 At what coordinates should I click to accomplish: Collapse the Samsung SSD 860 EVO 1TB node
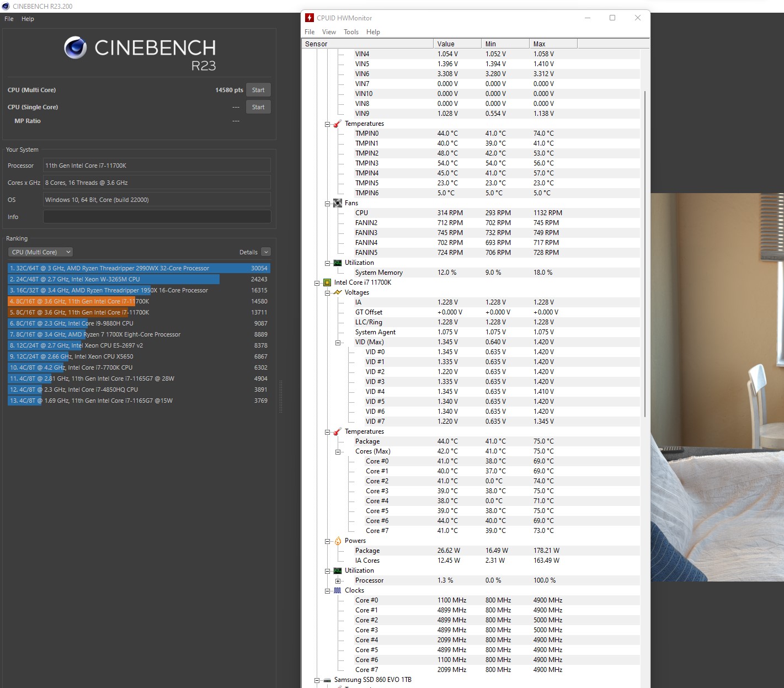(317, 680)
